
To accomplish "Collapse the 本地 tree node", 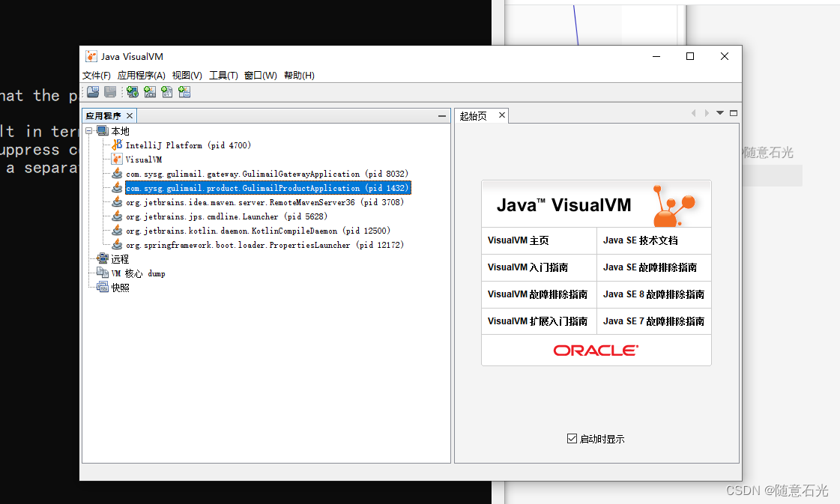I will (89, 131).
